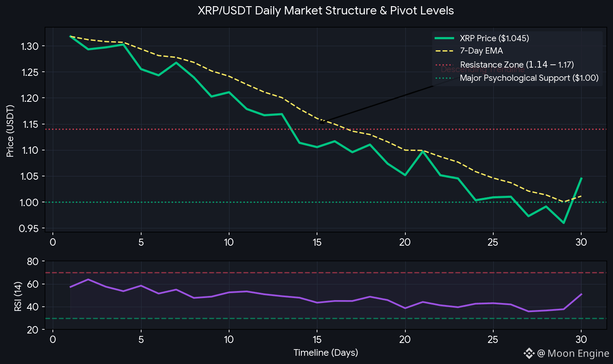The image size is (613, 364).
Task: Click day 5 on the price chart x-axis
Action: [x=141, y=242]
